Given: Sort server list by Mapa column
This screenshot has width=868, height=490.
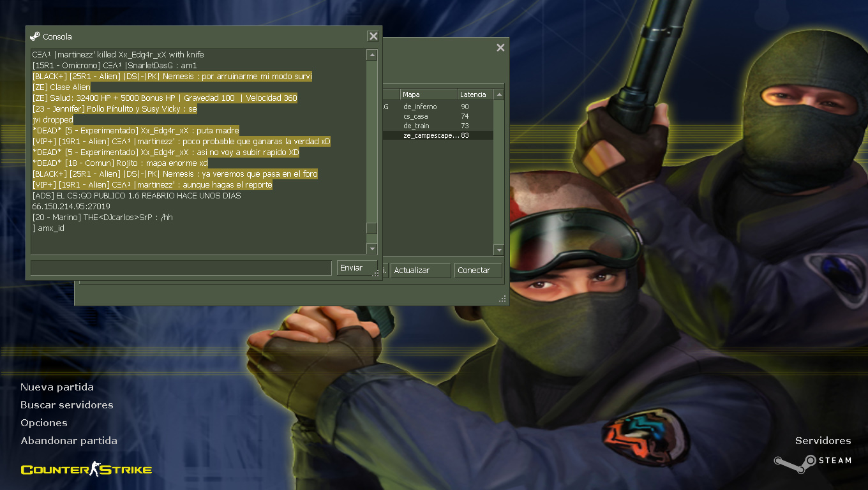Looking at the screenshot, I should (428, 94).
